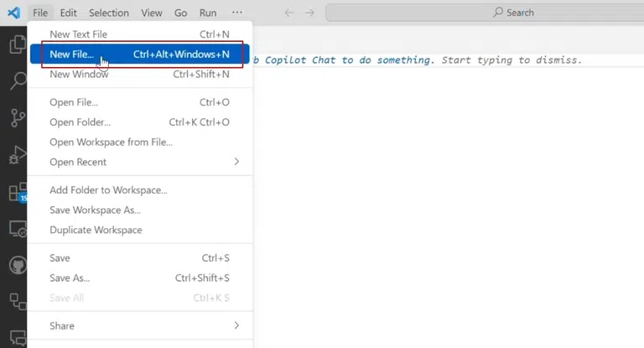Open the Selection menu in menu bar
644x348 pixels.
click(x=109, y=13)
